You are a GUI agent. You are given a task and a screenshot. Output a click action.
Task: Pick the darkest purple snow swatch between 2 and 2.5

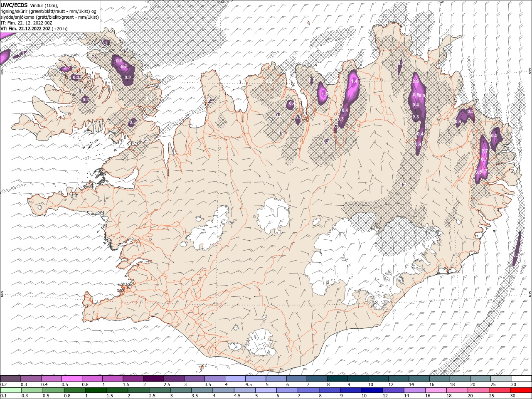tap(153, 379)
